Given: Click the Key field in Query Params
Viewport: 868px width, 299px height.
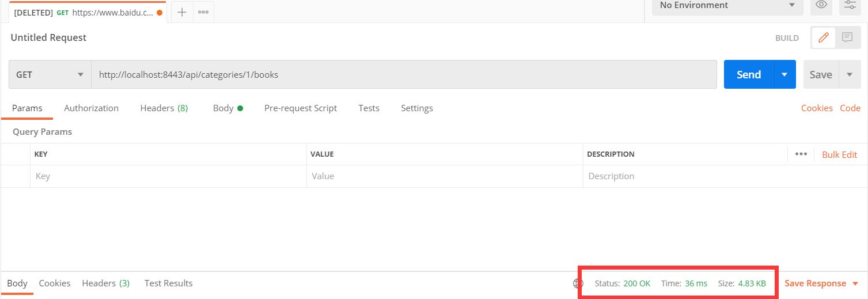Looking at the screenshot, I should [x=167, y=176].
